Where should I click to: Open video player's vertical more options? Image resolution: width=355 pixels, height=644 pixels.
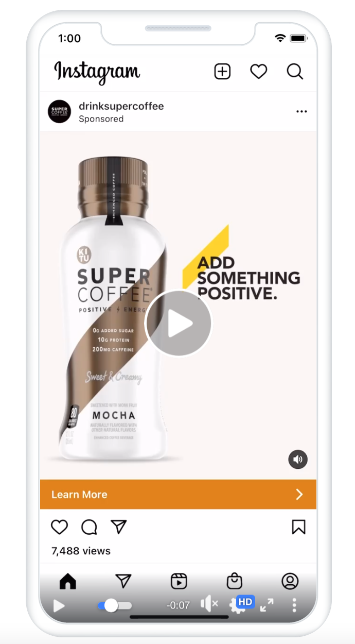tap(294, 605)
